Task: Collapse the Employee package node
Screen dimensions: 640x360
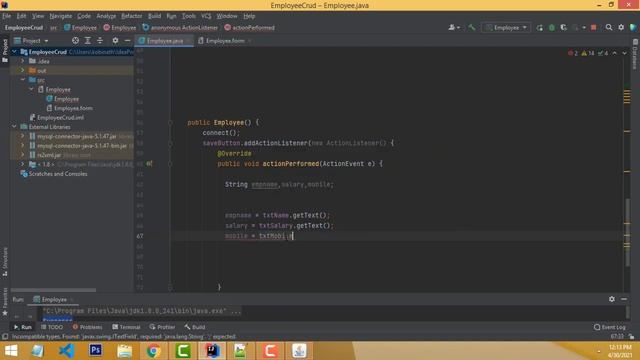Action: pos(31,89)
